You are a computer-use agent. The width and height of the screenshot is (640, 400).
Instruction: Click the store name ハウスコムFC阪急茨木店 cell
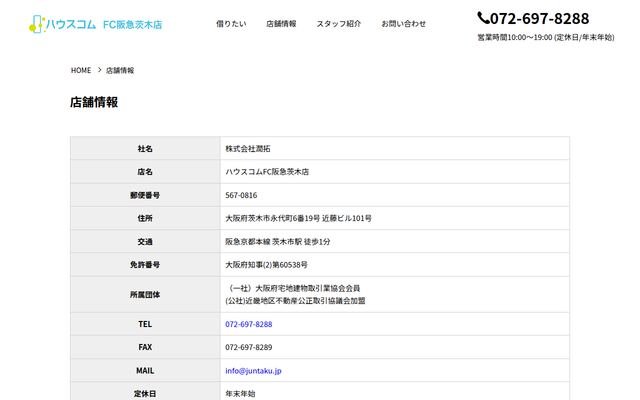[x=267, y=172]
